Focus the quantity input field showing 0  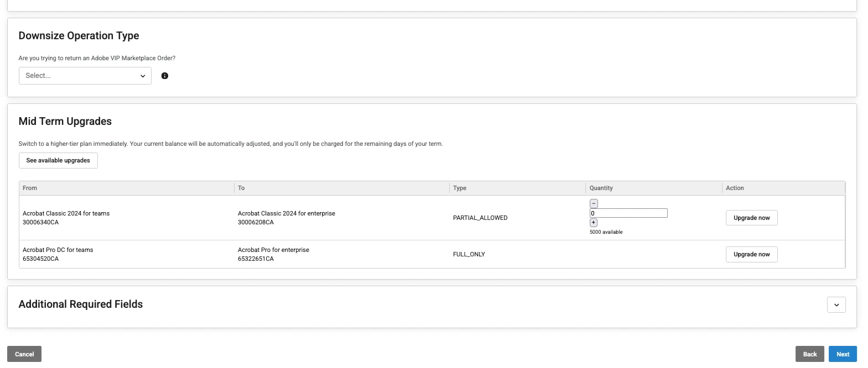click(x=628, y=213)
